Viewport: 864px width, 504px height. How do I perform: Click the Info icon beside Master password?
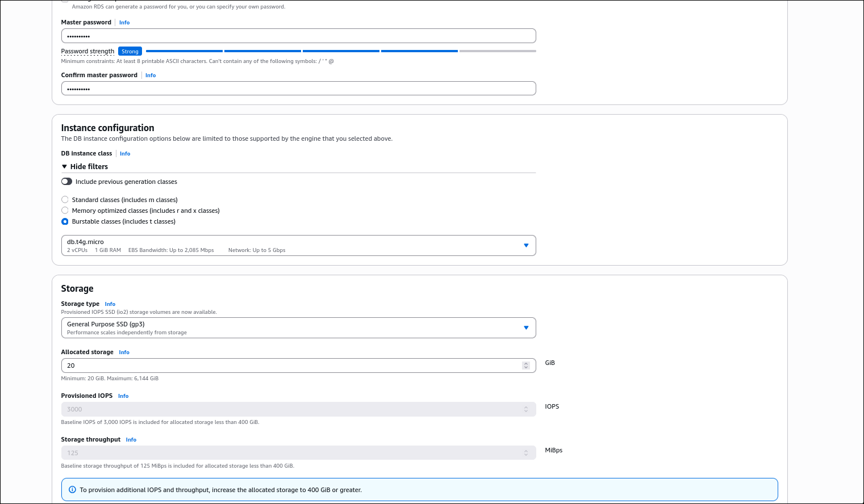(124, 22)
